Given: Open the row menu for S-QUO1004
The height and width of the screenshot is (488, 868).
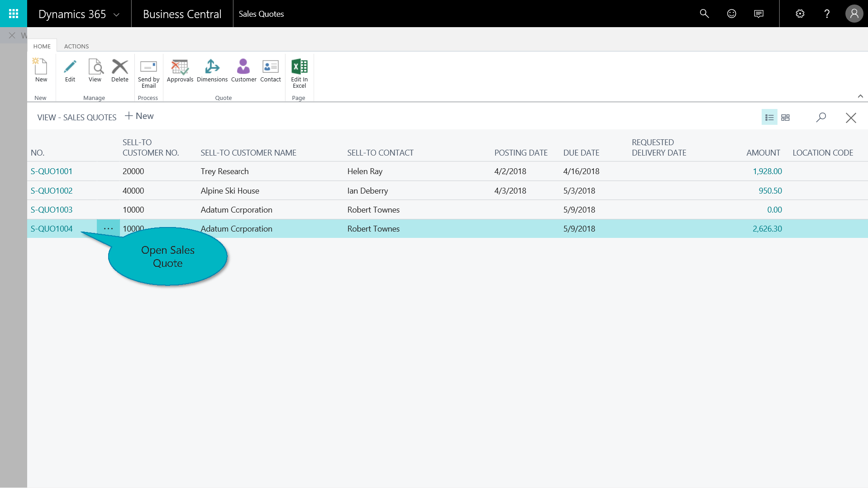Looking at the screenshot, I should (108, 229).
